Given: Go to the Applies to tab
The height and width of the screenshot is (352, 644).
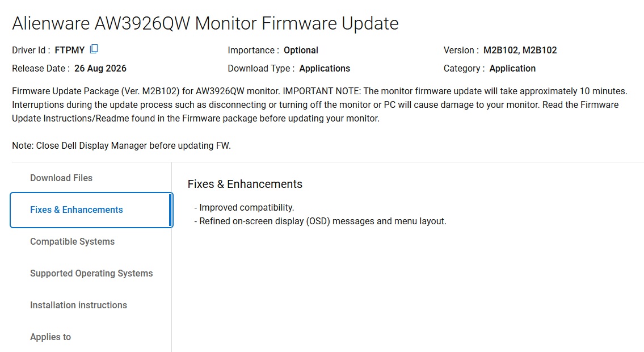Looking at the screenshot, I should [50, 337].
